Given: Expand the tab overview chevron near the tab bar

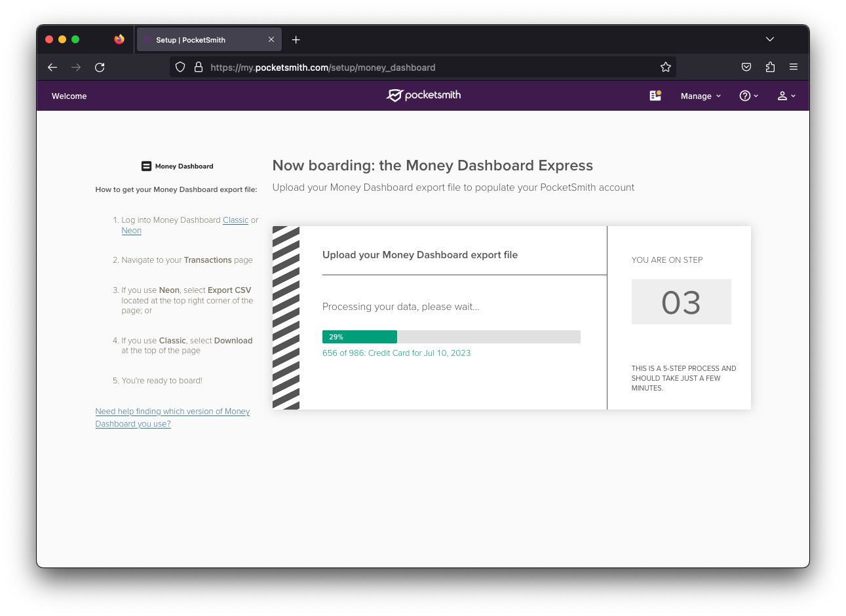Looking at the screenshot, I should point(770,39).
